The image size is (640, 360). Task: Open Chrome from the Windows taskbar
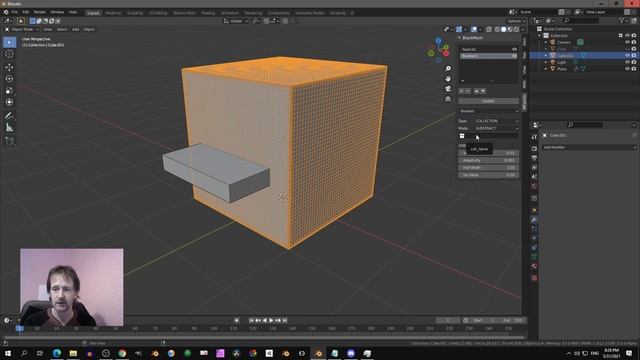point(122,353)
